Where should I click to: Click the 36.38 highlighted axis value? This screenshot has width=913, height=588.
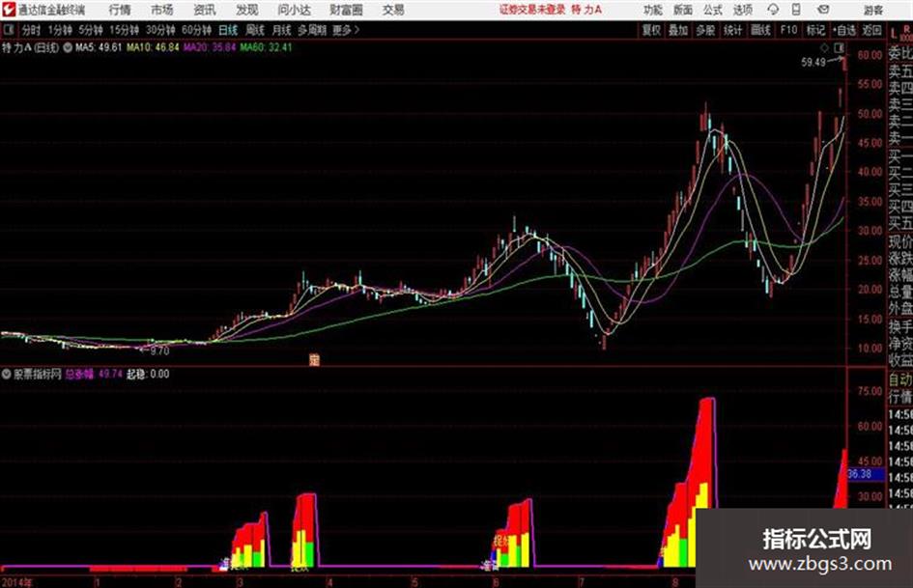coord(860,474)
